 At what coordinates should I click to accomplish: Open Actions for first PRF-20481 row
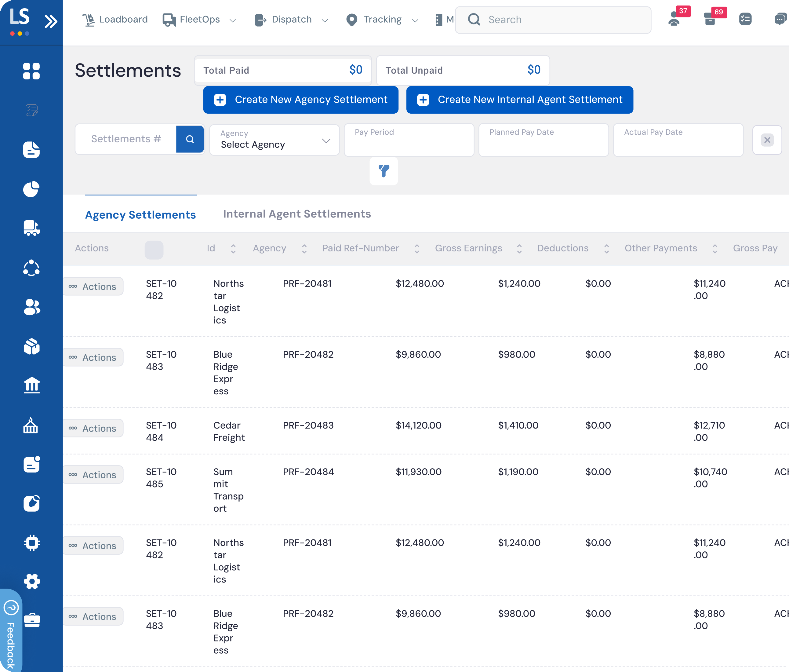coord(93,287)
